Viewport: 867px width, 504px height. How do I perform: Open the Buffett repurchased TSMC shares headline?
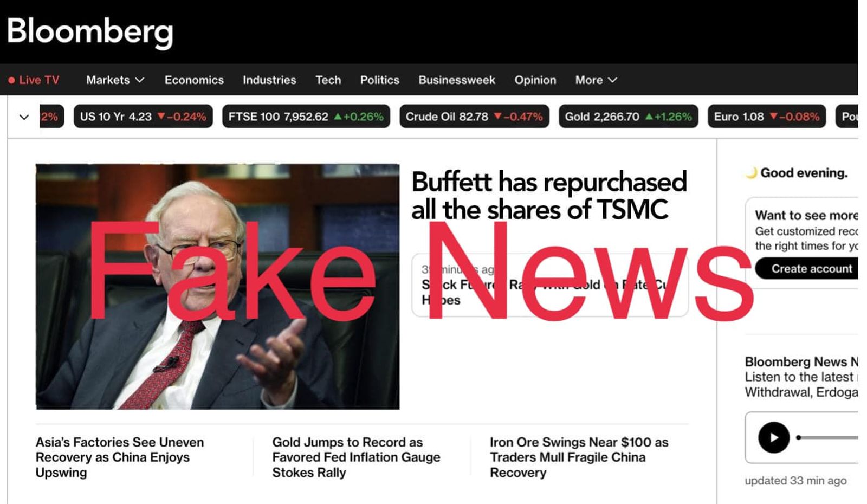pos(549,196)
